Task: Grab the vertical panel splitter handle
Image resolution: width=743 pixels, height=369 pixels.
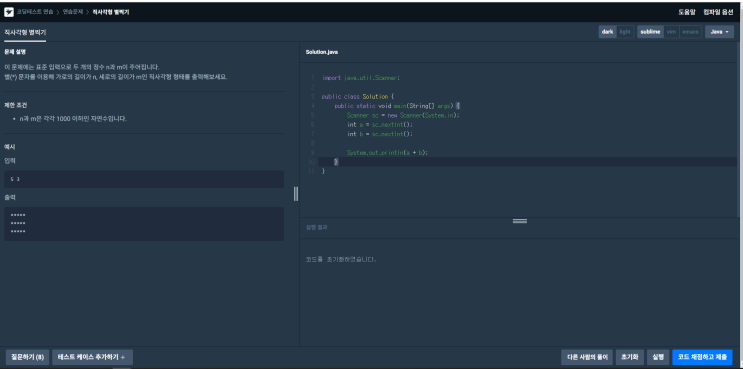Action: coord(296,193)
